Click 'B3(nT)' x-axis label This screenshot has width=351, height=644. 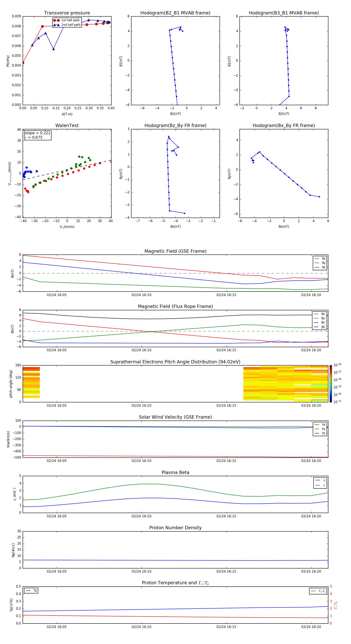tap(284, 114)
